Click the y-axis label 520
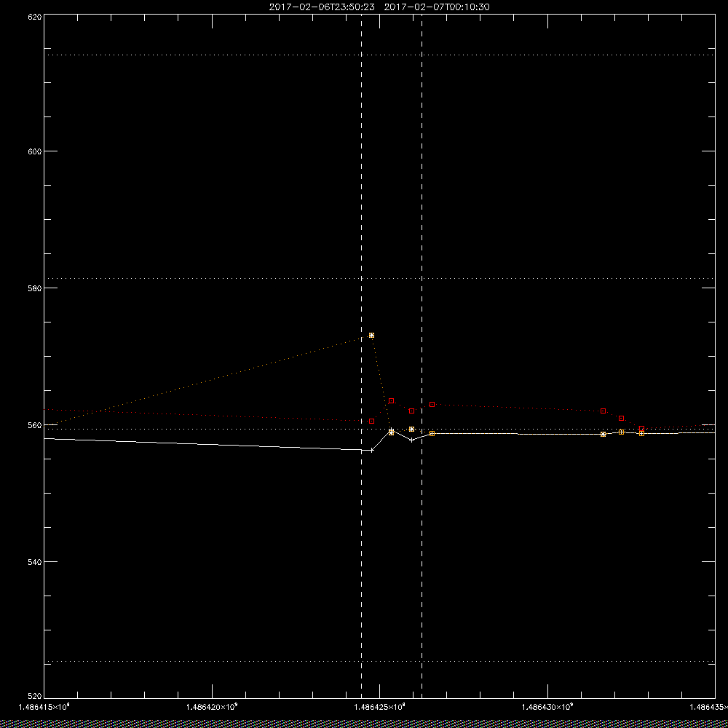 pos(35,697)
